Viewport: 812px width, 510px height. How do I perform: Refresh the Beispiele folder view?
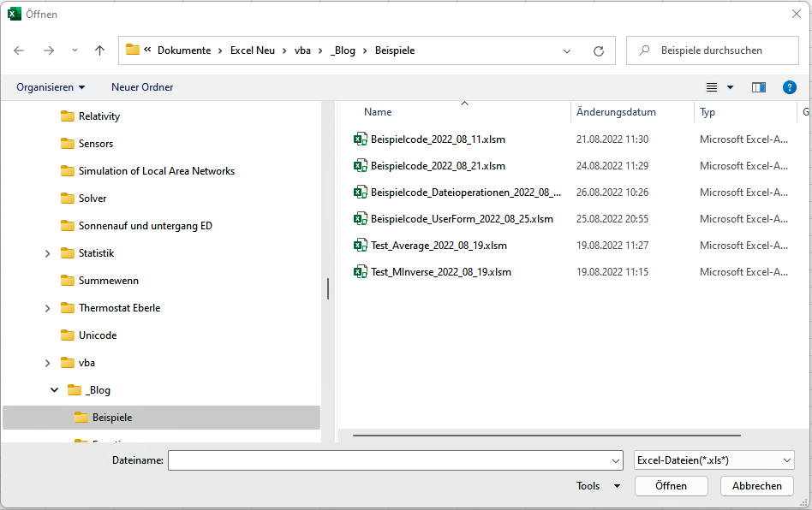[x=599, y=50]
